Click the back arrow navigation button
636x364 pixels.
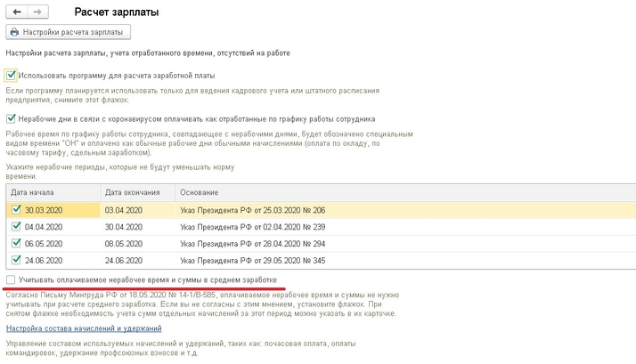click(x=17, y=13)
